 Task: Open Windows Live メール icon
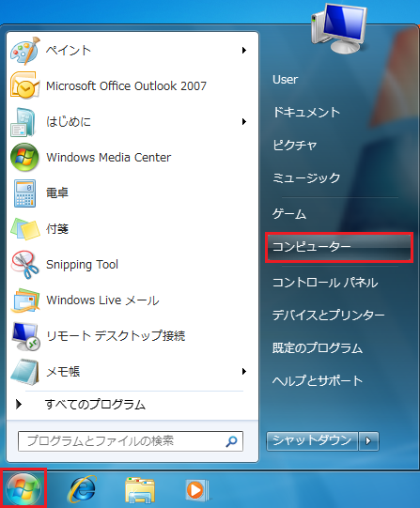coord(25,300)
